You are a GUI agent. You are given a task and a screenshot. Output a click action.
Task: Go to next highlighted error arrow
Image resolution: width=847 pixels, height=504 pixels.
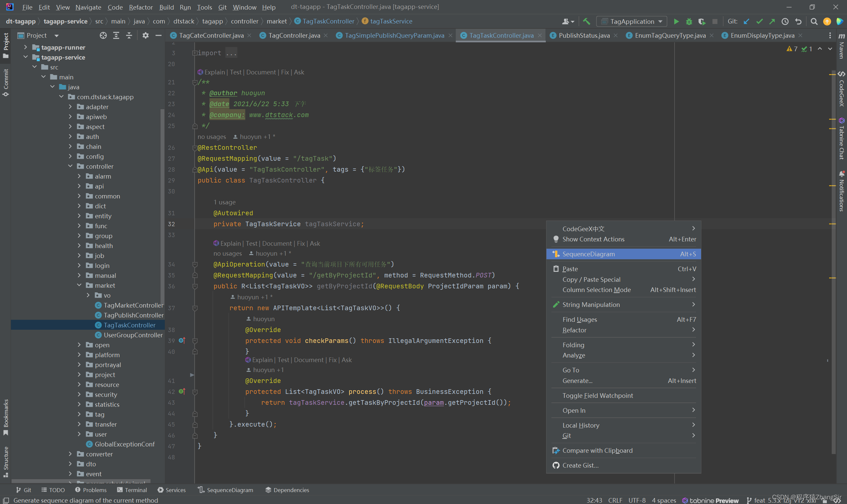pyautogui.click(x=830, y=49)
